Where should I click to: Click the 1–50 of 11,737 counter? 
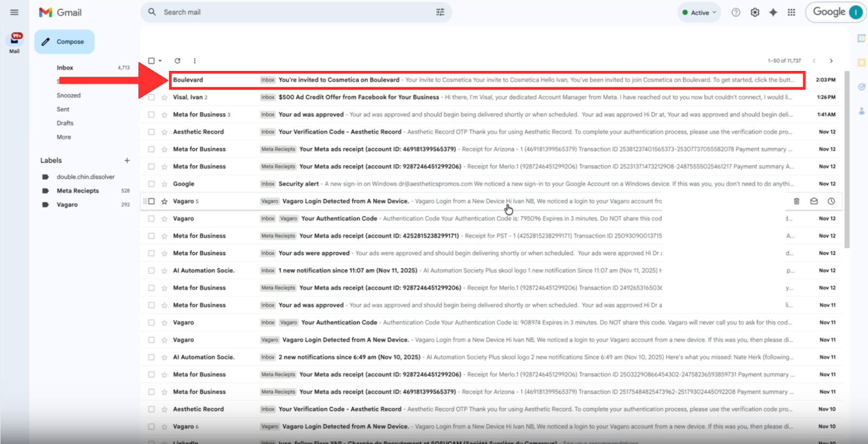(784, 61)
